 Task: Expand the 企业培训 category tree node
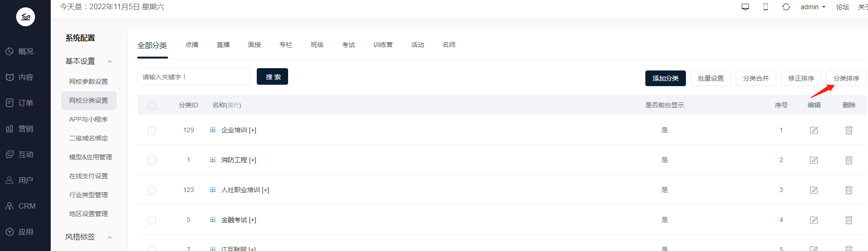(213, 130)
